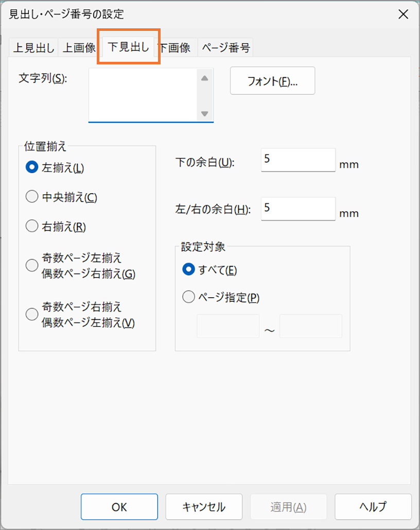Image resolution: width=420 pixels, height=530 pixels.
Task: Click the 下の余白(U) value field
Action: click(298, 160)
